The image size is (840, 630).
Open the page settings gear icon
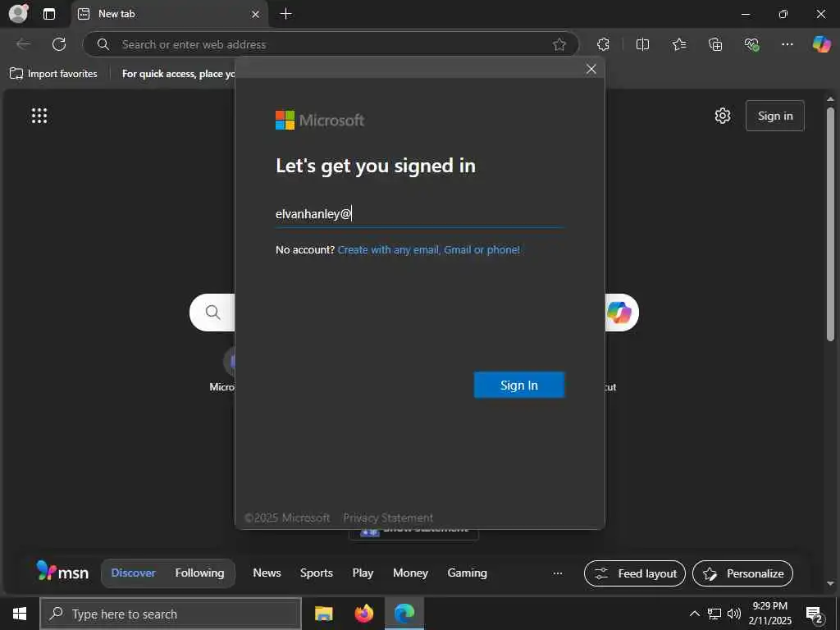[722, 116]
